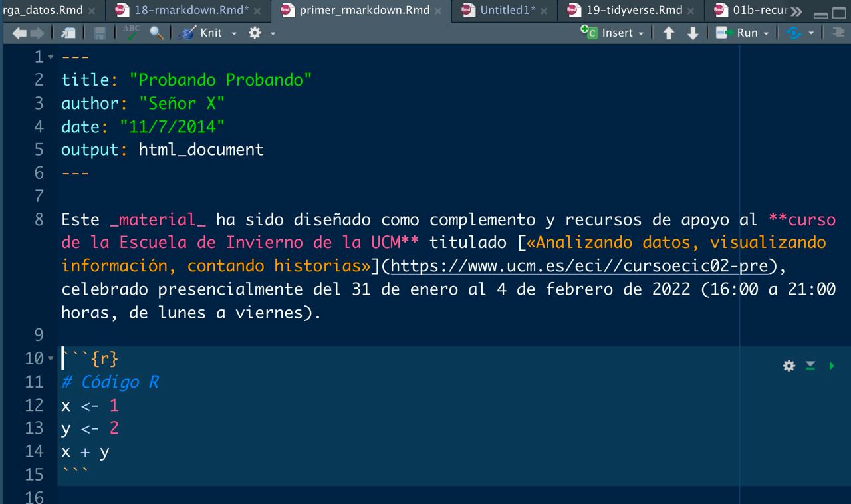Close the 19-tidyverse.Rmd tab
Viewport: 851px width, 504px height.
click(691, 11)
